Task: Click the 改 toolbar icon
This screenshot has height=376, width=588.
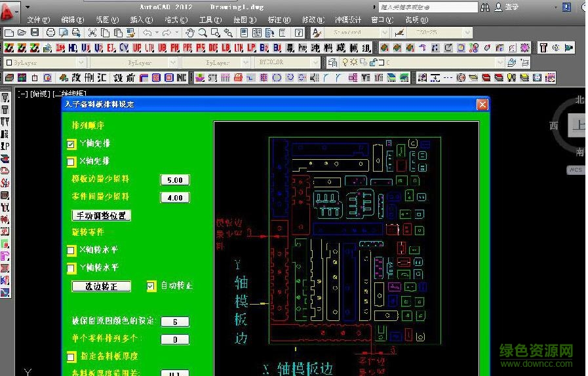Action: 77,77
